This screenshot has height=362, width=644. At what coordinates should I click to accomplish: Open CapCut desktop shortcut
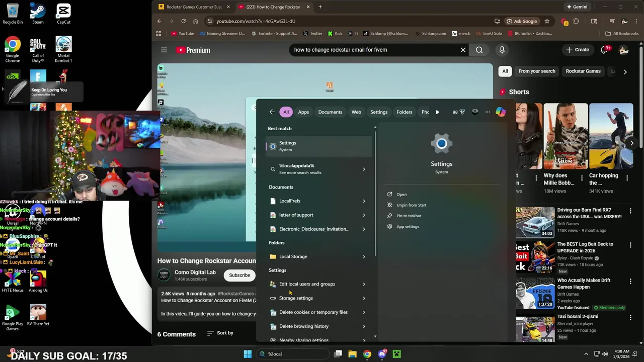(63, 14)
